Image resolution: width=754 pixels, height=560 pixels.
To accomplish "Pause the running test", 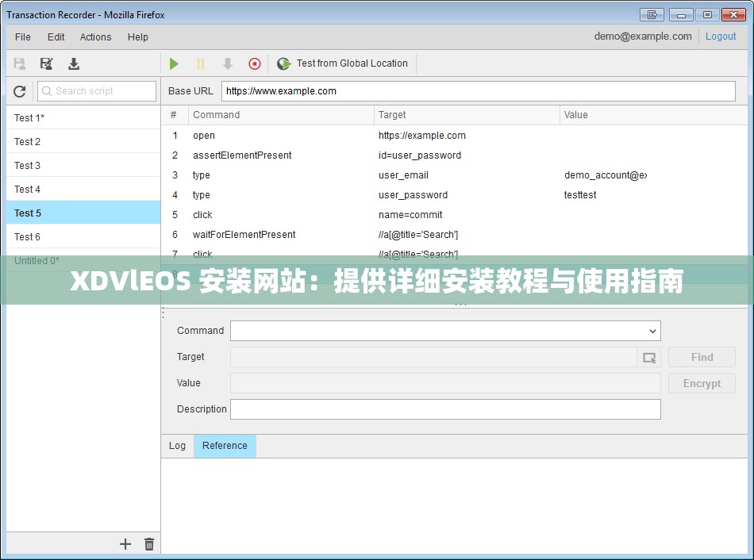I will (x=201, y=63).
